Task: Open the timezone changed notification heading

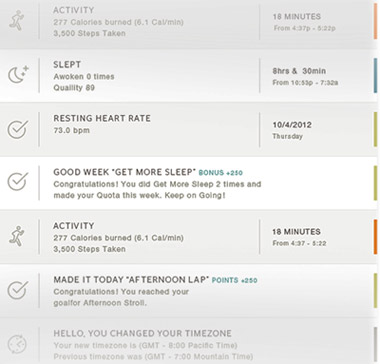Action: [x=143, y=334]
